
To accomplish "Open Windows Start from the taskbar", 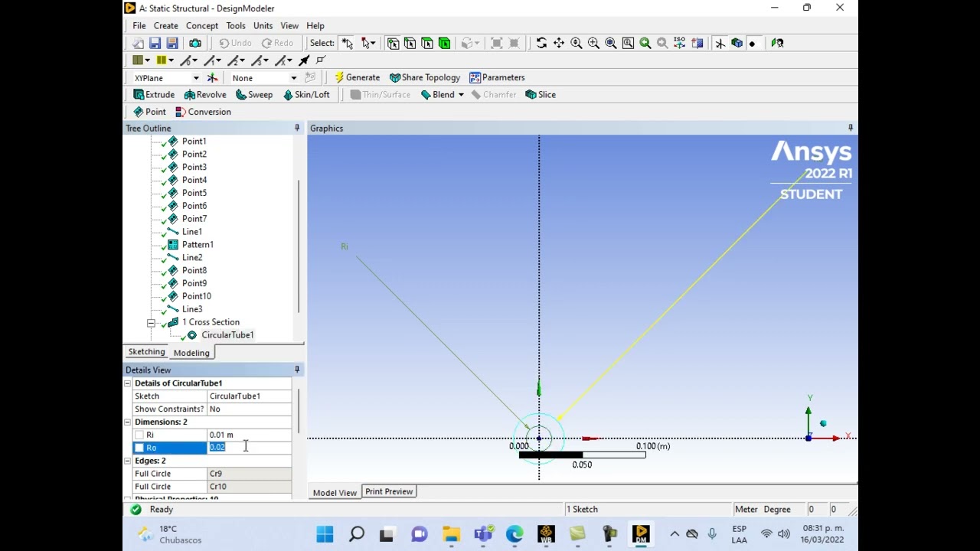I will coord(325,533).
